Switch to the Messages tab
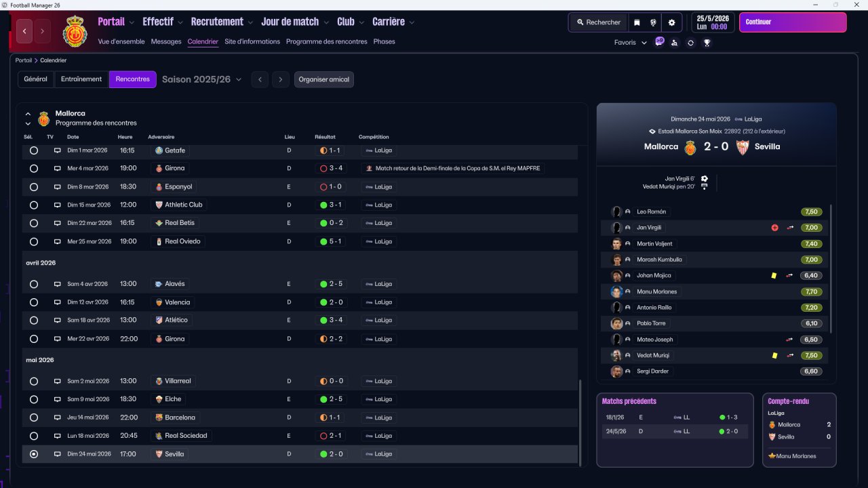868x488 pixels. pyautogui.click(x=166, y=41)
